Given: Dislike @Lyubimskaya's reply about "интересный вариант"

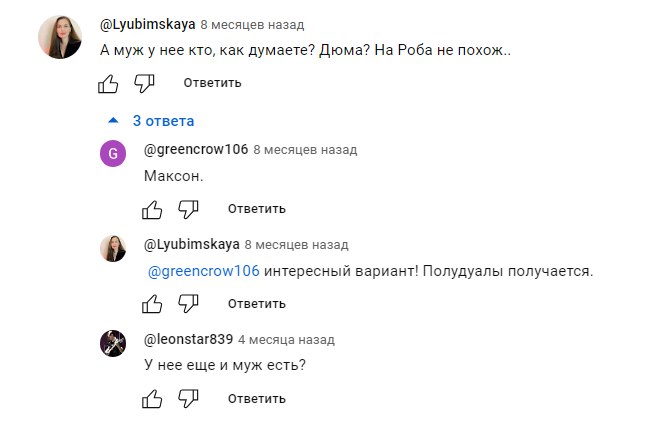Looking at the screenshot, I should click(188, 304).
